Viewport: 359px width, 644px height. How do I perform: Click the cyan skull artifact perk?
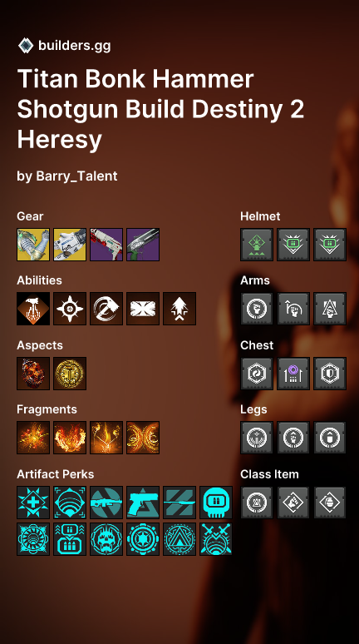pos(216,503)
